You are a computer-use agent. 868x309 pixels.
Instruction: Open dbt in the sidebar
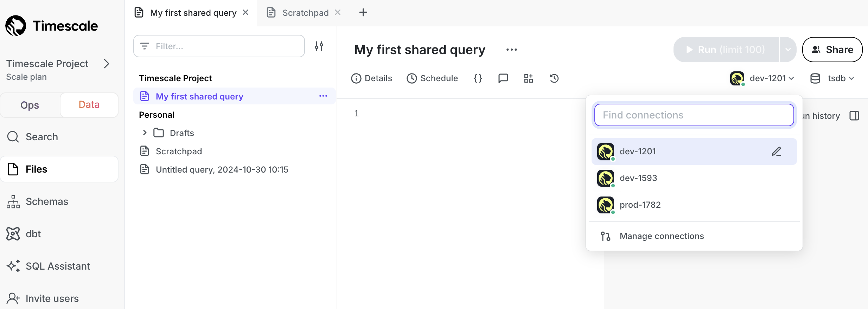tap(59, 234)
